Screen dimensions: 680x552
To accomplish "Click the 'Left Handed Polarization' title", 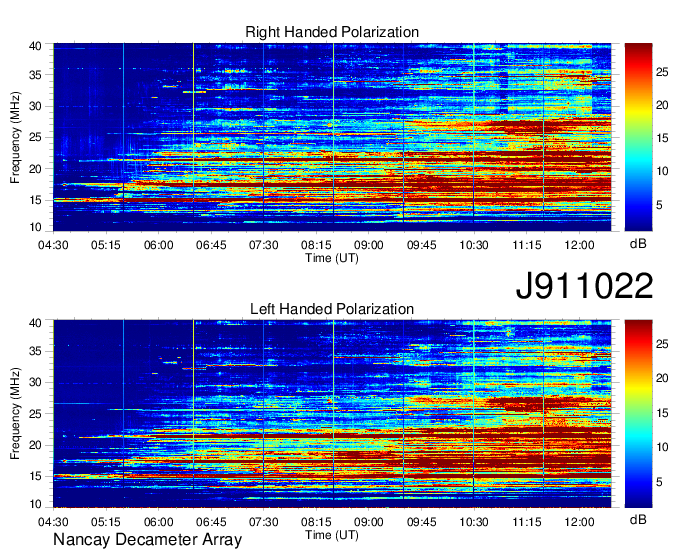I will tap(332, 309).
